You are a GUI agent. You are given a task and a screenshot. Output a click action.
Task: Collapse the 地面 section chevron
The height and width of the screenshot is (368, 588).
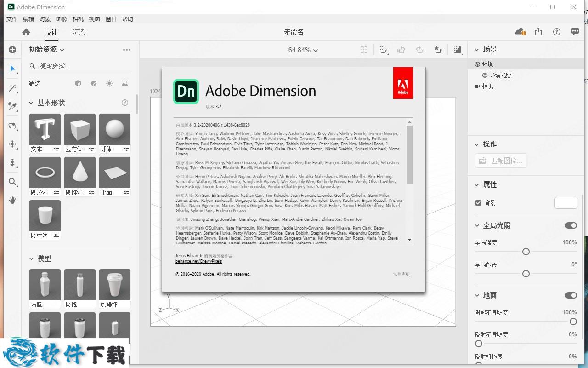pyautogui.click(x=476, y=295)
